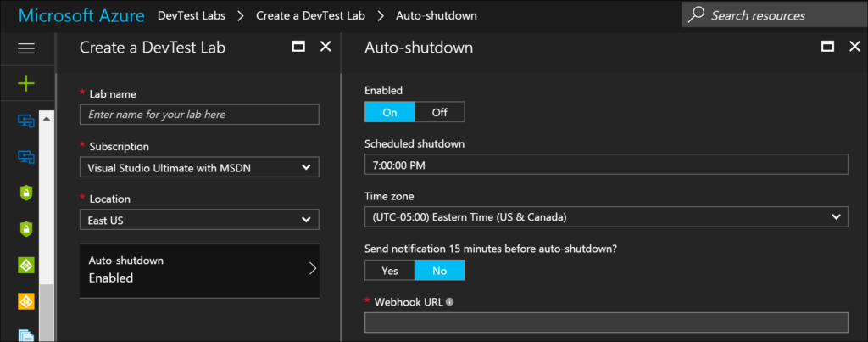The image size is (868, 342).
Task: Open the Subscription dropdown
Action: point(199,167)
